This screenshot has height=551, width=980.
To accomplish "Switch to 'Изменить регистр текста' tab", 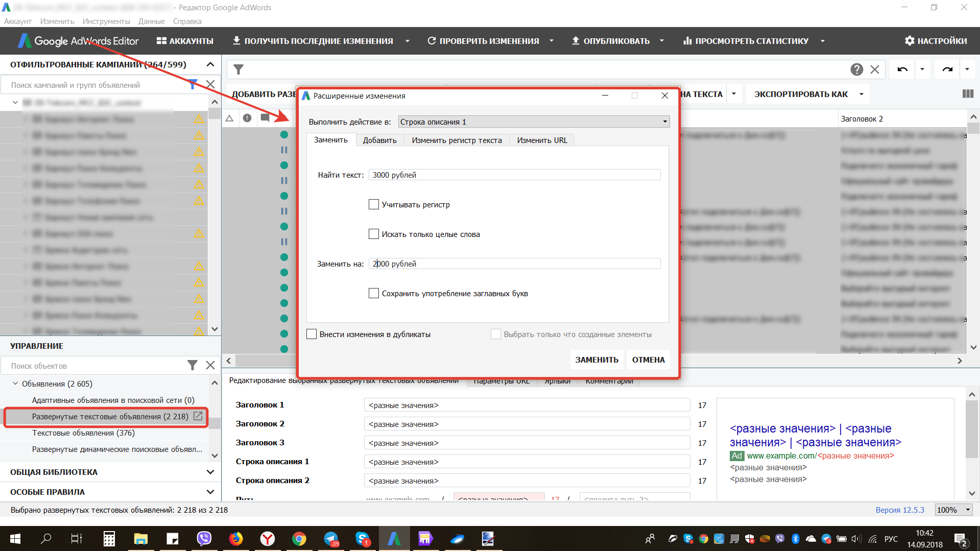I will point(457,140).
